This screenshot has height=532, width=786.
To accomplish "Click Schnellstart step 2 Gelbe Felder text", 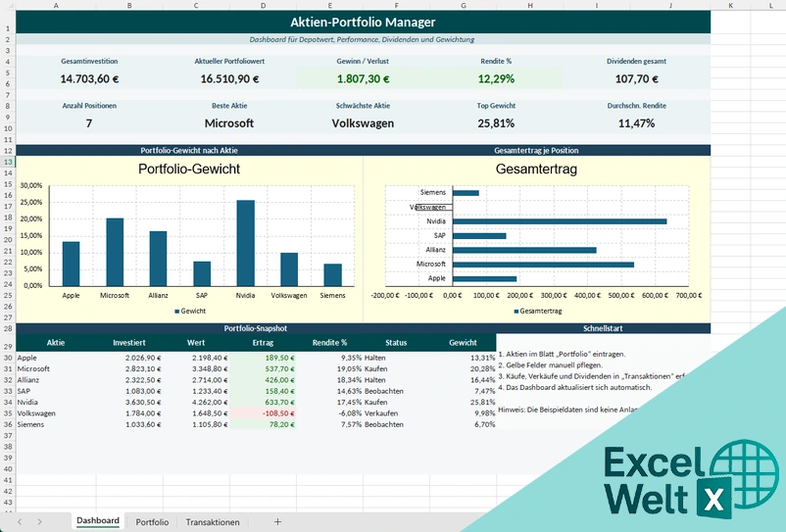I will click(x=551, y=365).
